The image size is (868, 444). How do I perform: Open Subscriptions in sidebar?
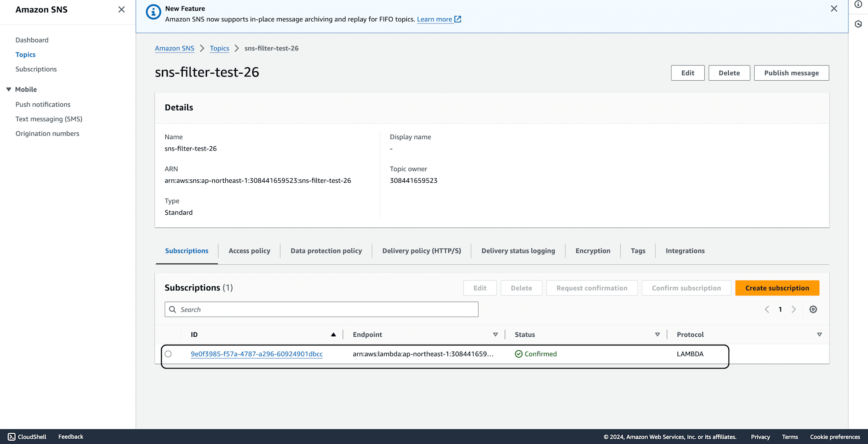pyautogui.click(x=36, y=69)
